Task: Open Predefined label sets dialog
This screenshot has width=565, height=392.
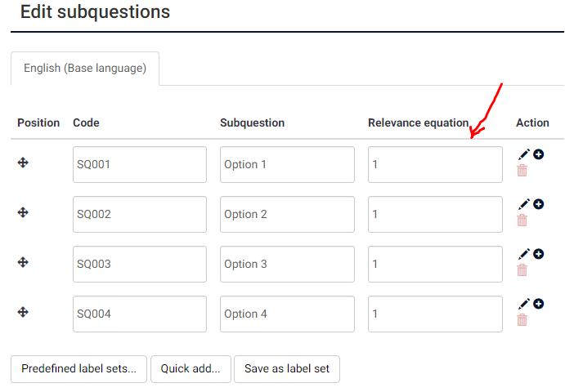Action: tap(78, 368)
